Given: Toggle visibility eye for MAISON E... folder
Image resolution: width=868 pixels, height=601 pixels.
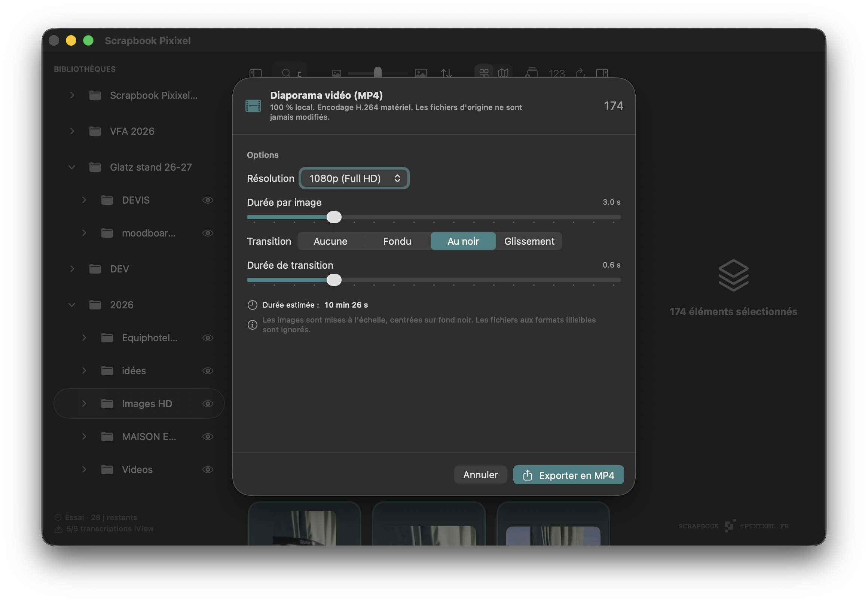Looking at the screenshot, I should [x=208, y=436].
